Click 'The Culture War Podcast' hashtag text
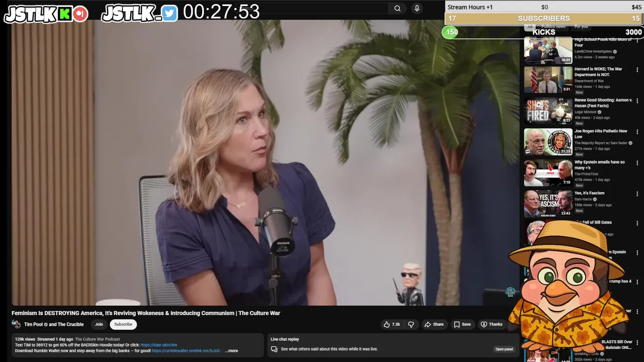 98,339
